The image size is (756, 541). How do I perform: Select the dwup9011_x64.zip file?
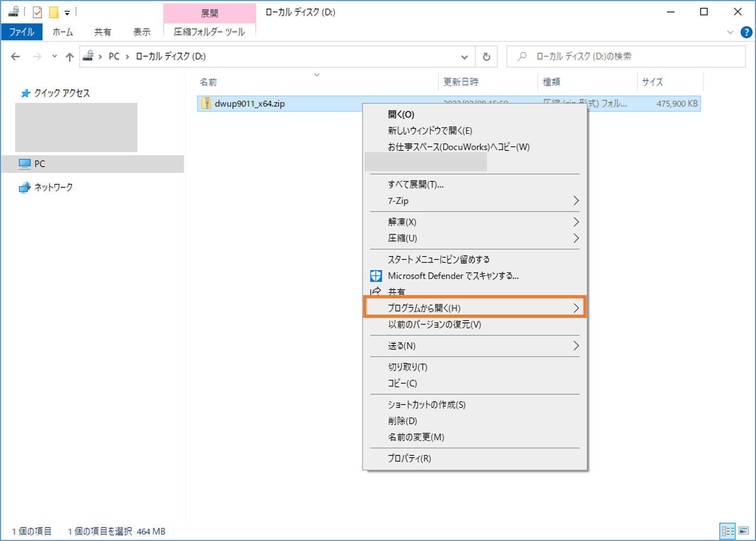click(249, 103)
